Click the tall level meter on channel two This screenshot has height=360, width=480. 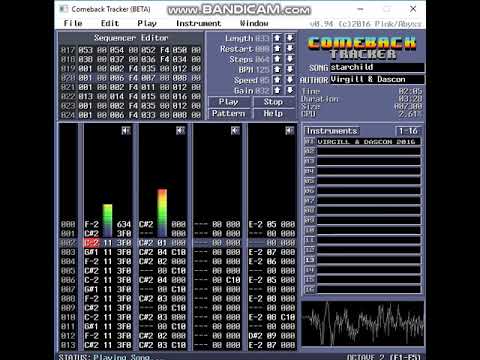pyautogui.click(x=162, y=213)
